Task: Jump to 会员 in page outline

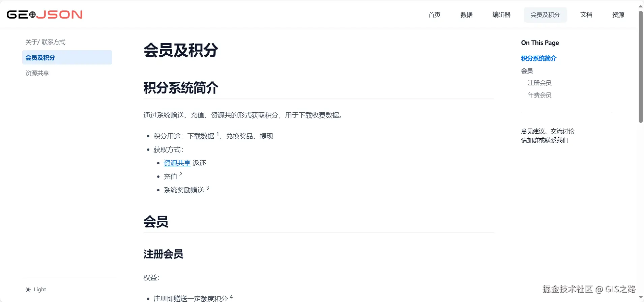Action: pos(527,71)
